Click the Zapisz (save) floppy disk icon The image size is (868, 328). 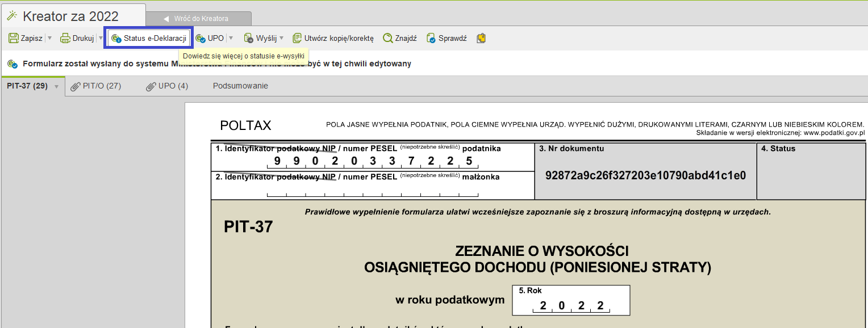pos(14,39)
